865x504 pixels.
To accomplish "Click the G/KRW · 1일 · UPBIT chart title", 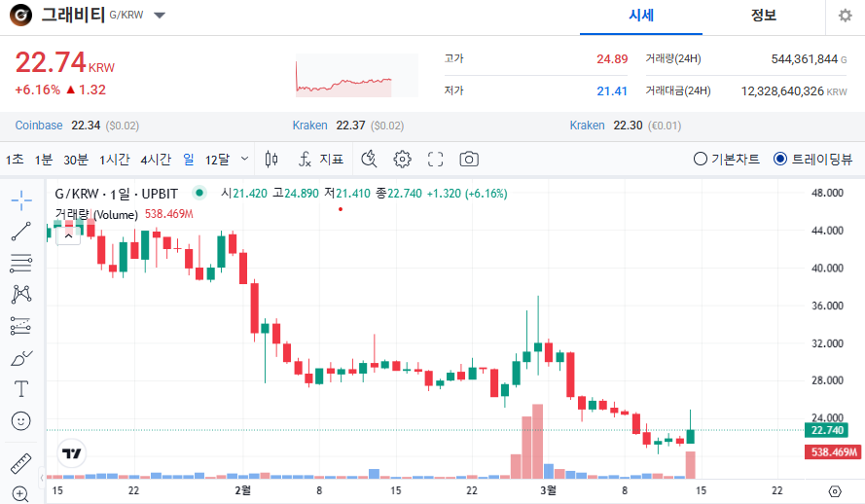I will coord(117,194).
